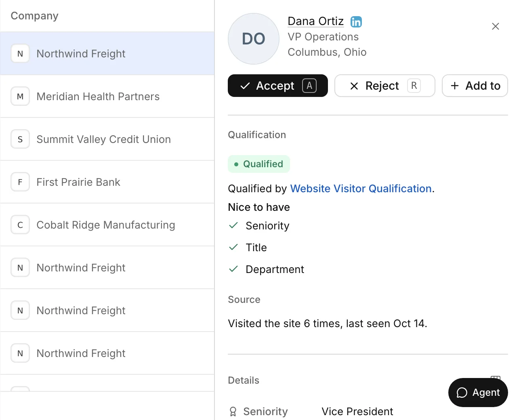This screenshot has width=521, height=420.
Task: Click the DO avatar circle
Action: pos(254,39)
